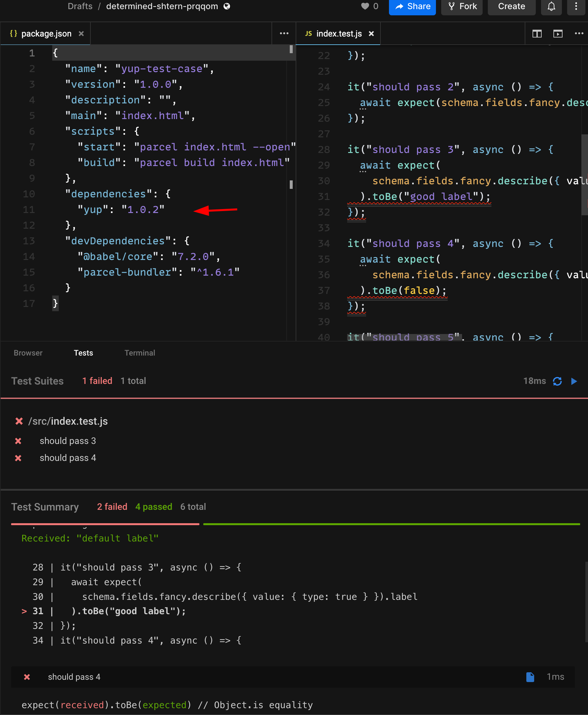
Task: Open notifications via the bell icon
Action: click(x=551, y=6)
